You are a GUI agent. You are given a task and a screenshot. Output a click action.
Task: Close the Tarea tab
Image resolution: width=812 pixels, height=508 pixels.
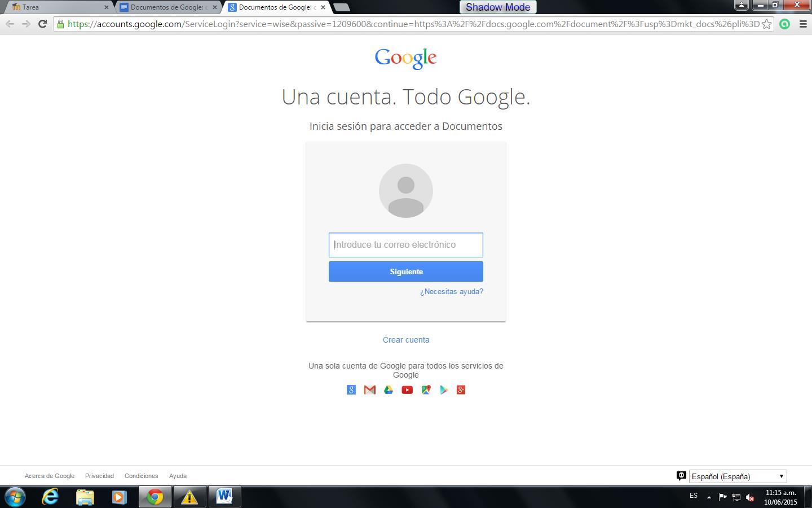106,7
